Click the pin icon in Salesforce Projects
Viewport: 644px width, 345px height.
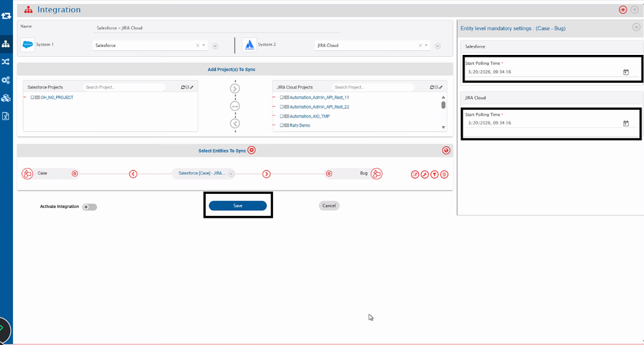pos(192,87)
